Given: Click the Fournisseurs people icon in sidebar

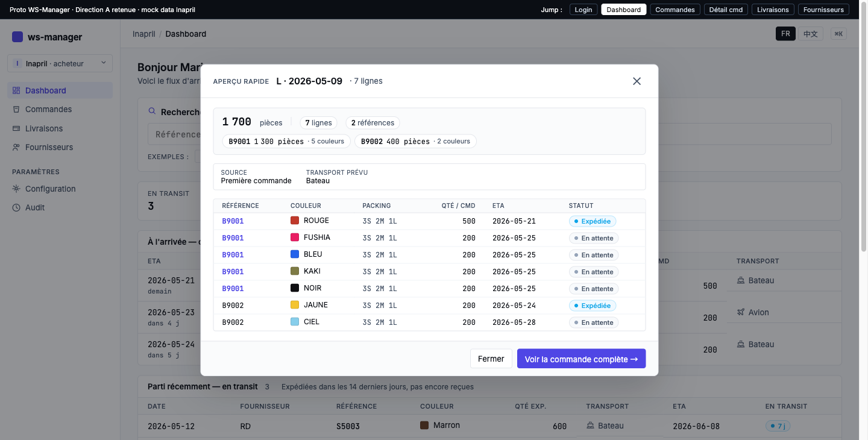Looking at the screenshot, I should tap(16, 147).
